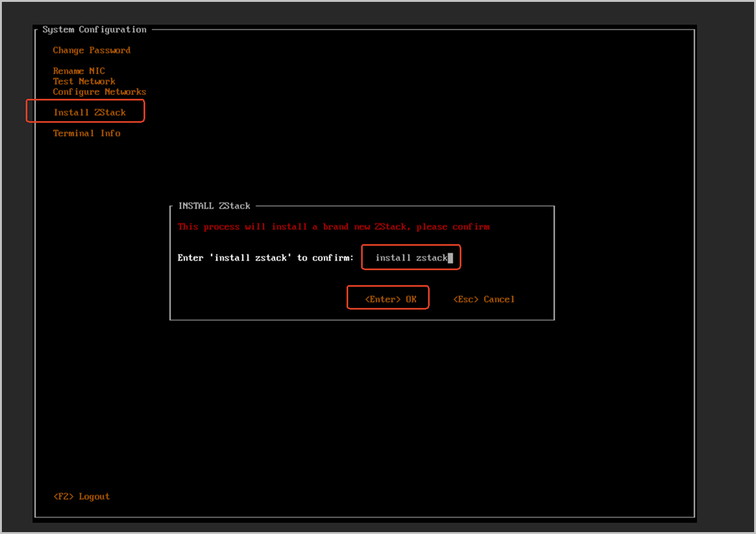
Task: Click the "Enter 'install zstack' to confirm:" label
Action: [266, 258]
